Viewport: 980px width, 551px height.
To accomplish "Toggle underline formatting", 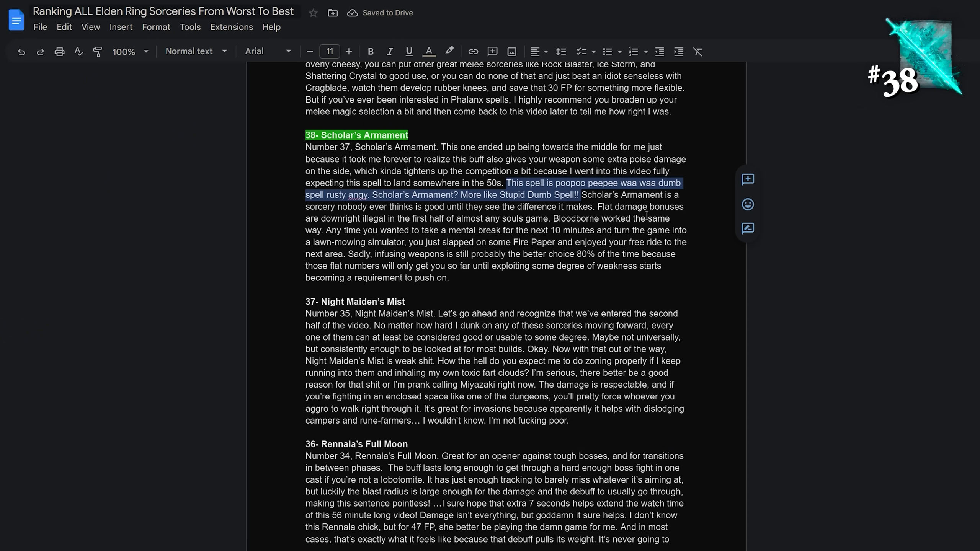I will click(x=409, y=52).
